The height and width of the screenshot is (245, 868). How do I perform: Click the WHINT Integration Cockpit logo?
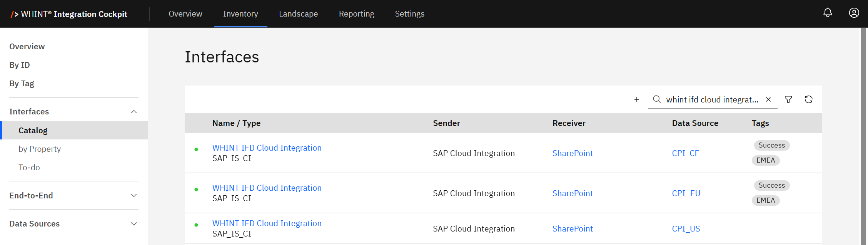69,14
